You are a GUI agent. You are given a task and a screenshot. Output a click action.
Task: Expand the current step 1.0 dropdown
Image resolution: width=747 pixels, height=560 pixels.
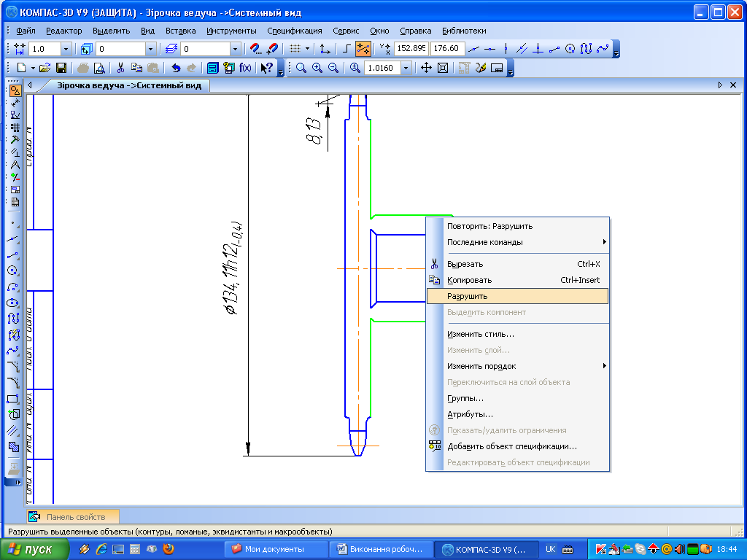(x=66, y=49)
